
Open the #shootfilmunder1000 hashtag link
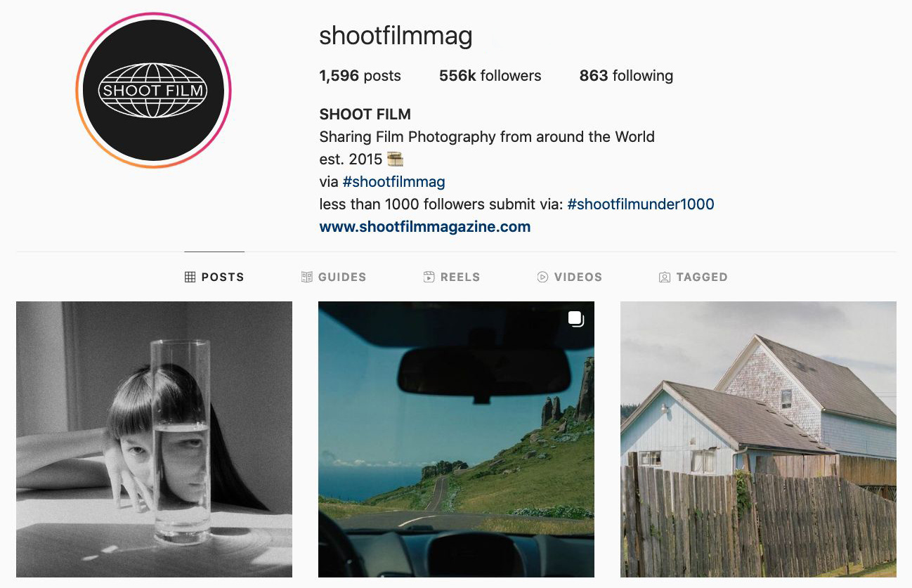641,204
